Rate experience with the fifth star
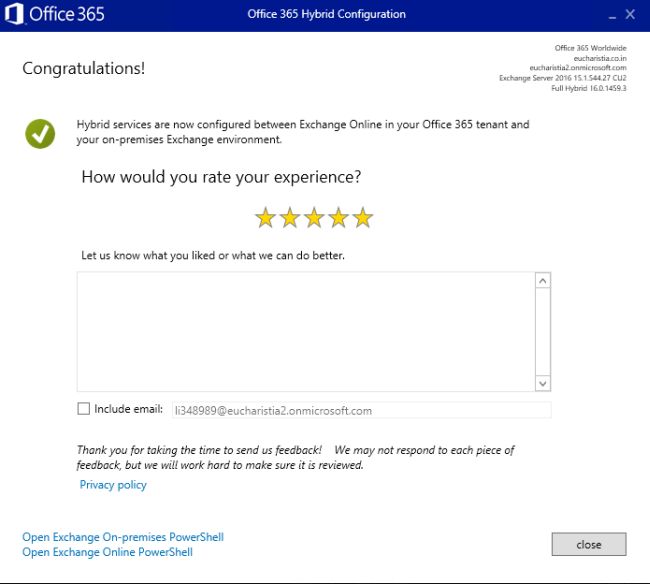 pyautogui.click(x=363, y=218)
